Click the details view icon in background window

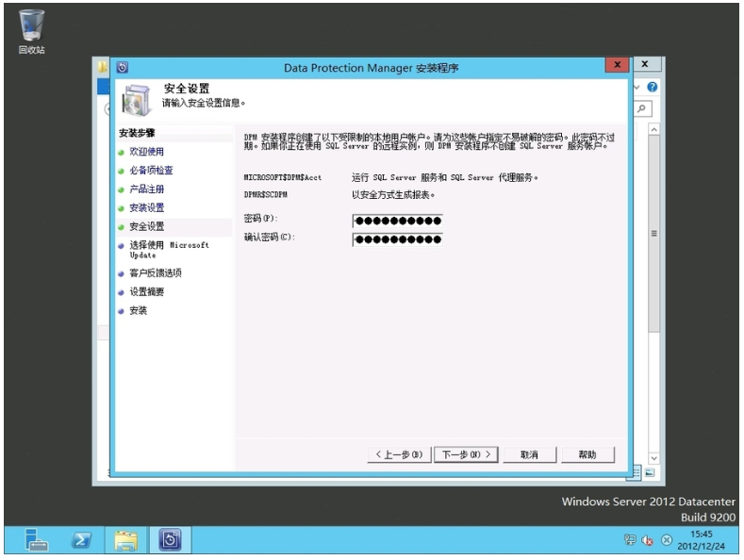pos(637,472)
